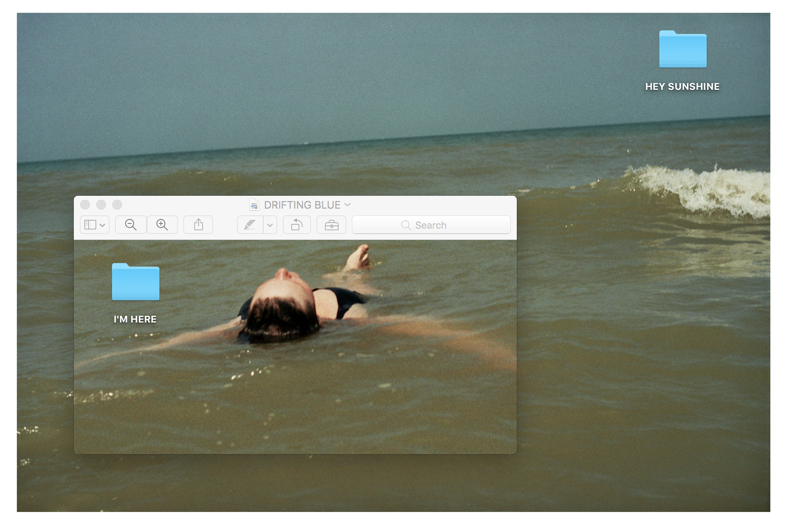Show the markup toolbox toolbar
Viewport: 788px width, 532px height.
(331, 225)
